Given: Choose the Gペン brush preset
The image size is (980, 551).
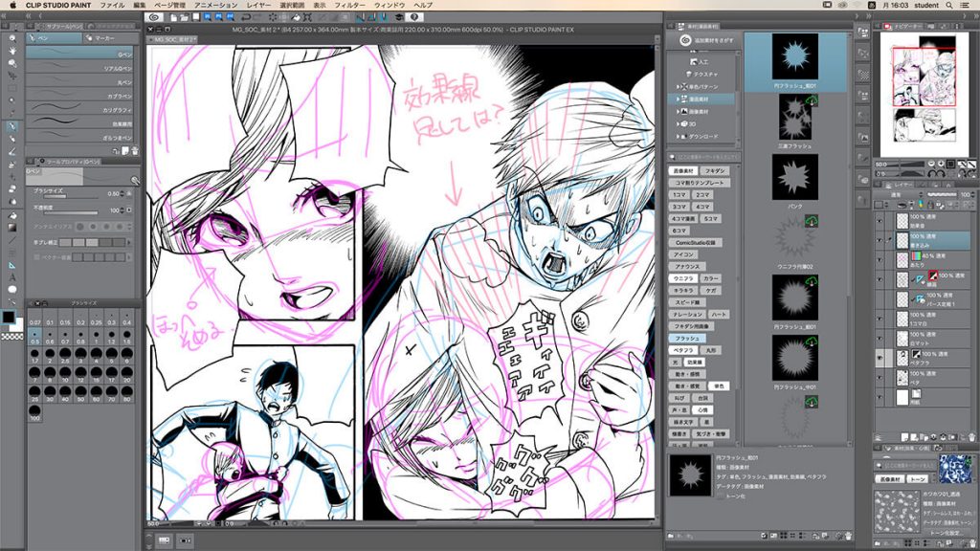Looking at the screenshot, I should click(x=80, y=55).
